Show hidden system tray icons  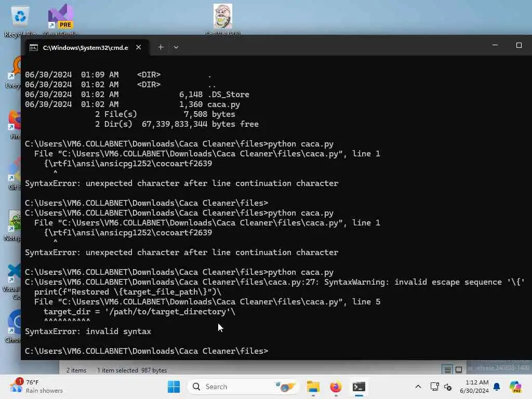[x=418, y=387]
